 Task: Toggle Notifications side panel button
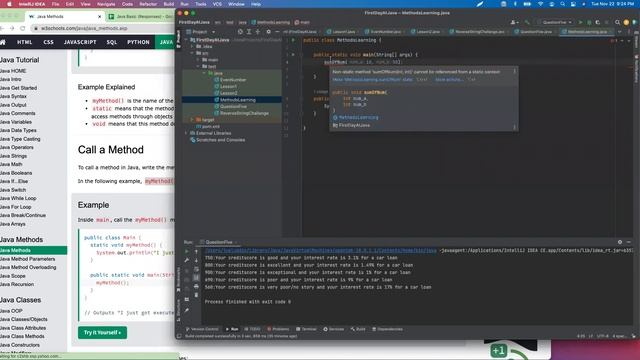636,69
